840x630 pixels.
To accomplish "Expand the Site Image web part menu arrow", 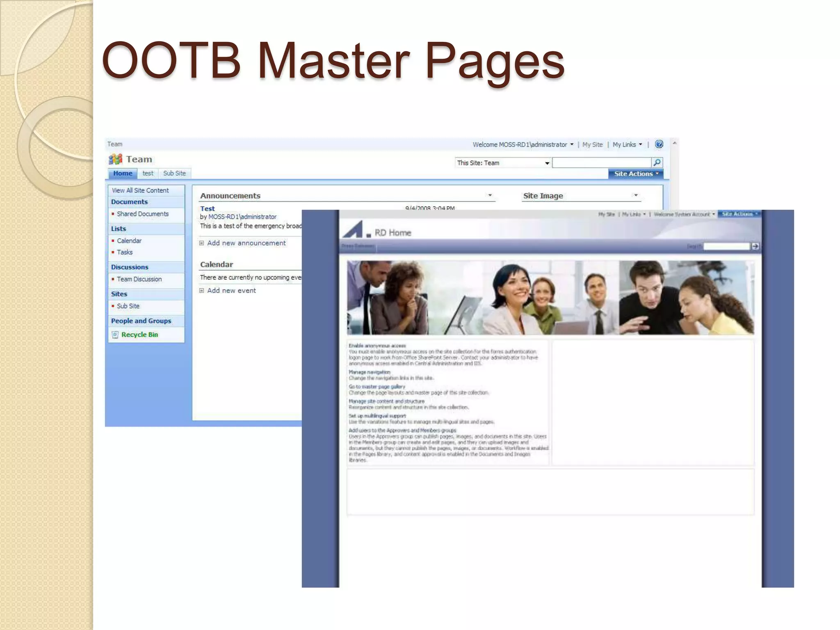I will click(x=636, y=196).
